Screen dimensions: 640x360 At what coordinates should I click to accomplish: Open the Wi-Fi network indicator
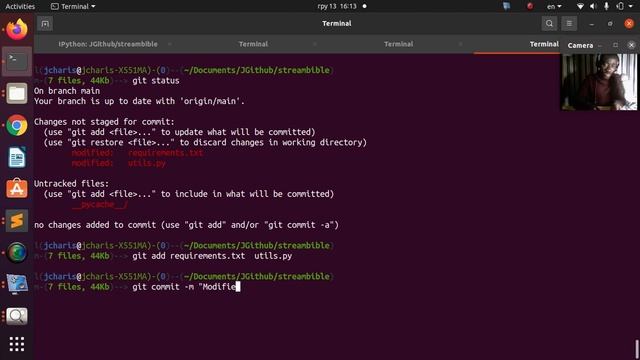click(580, 6)
